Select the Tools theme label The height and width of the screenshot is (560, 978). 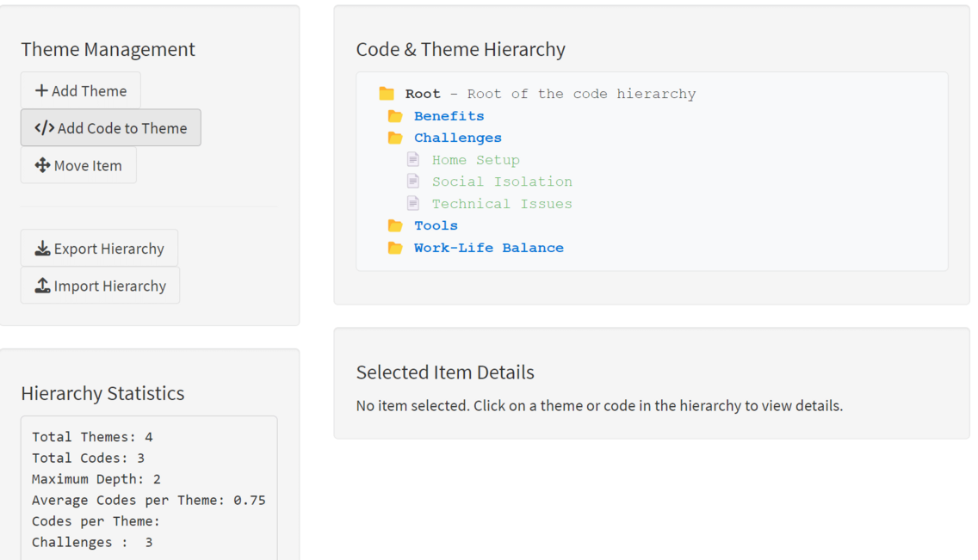pyautogui.click(x=436, y=225)
